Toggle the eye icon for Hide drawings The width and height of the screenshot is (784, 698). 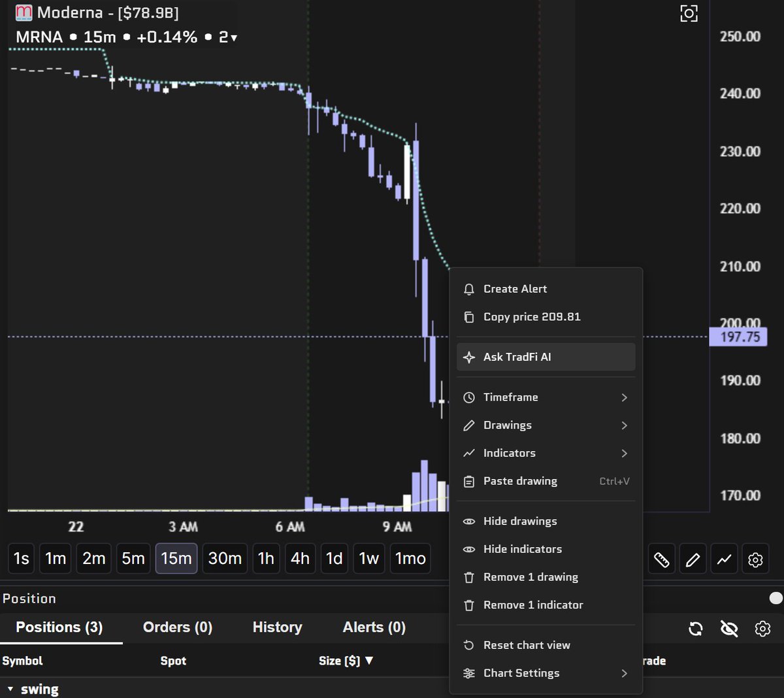[x=468, y=522]
